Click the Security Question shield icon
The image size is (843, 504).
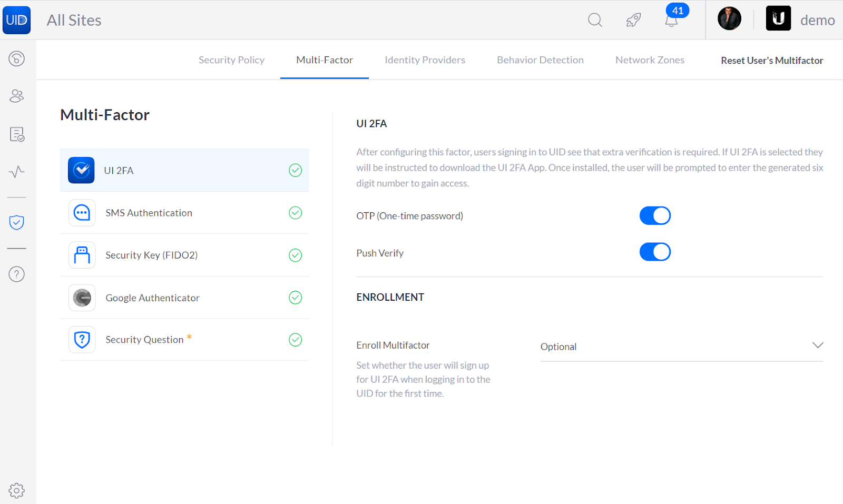point(82,340)
